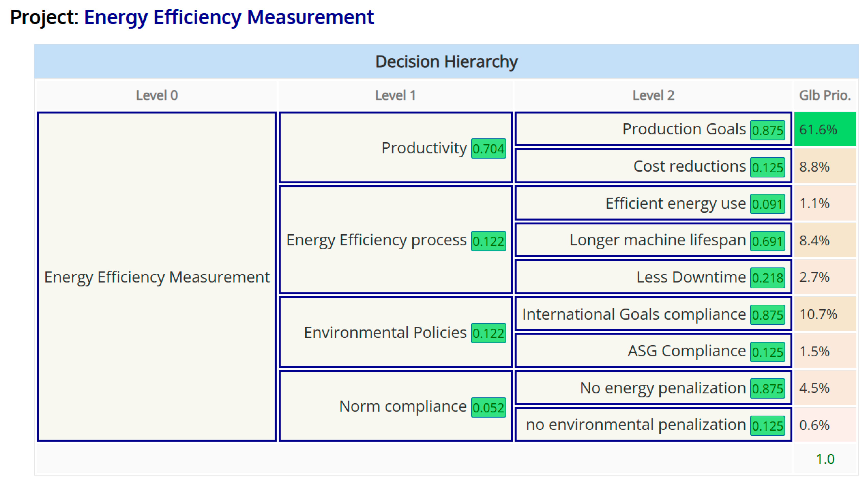
Task: Click the Productivity 0.704 weight badge
Action: (x=488, y=149)
